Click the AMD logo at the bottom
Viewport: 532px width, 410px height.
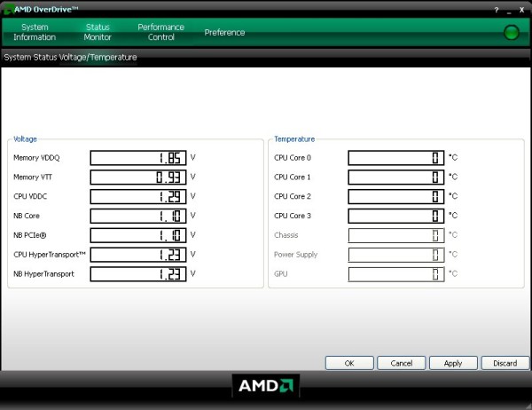point(266,385)
